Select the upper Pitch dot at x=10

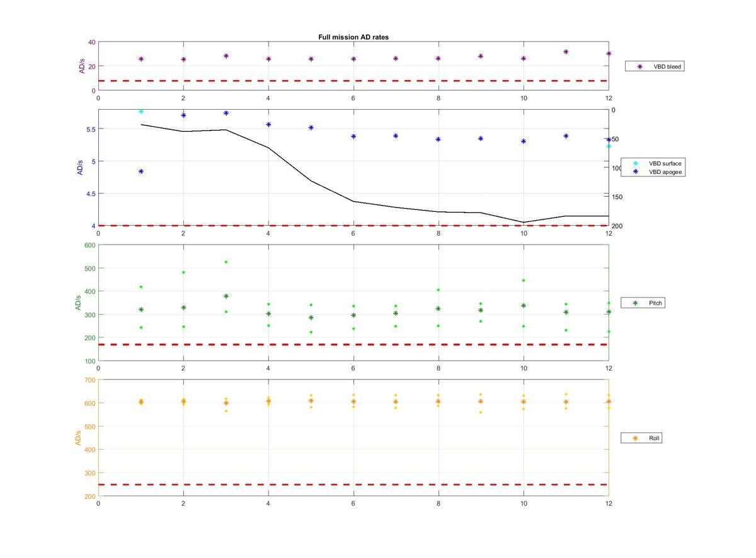(x=524, y=281)
